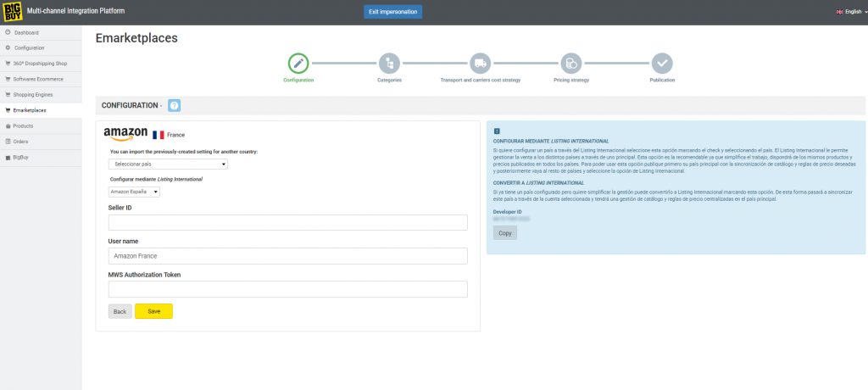This screenshot has height=390, width=868.
Task: Click the BigBuy logo in header
Action: pos(13,12)
